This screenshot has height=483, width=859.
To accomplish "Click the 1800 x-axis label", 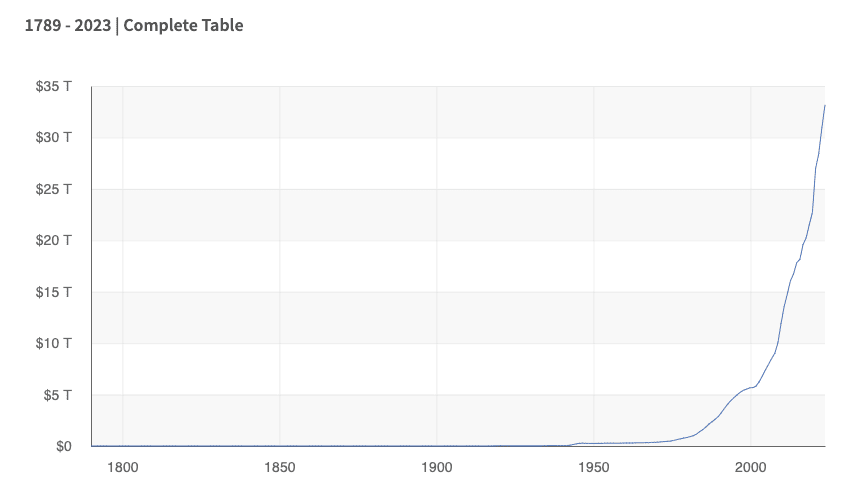I will (123, 466).
